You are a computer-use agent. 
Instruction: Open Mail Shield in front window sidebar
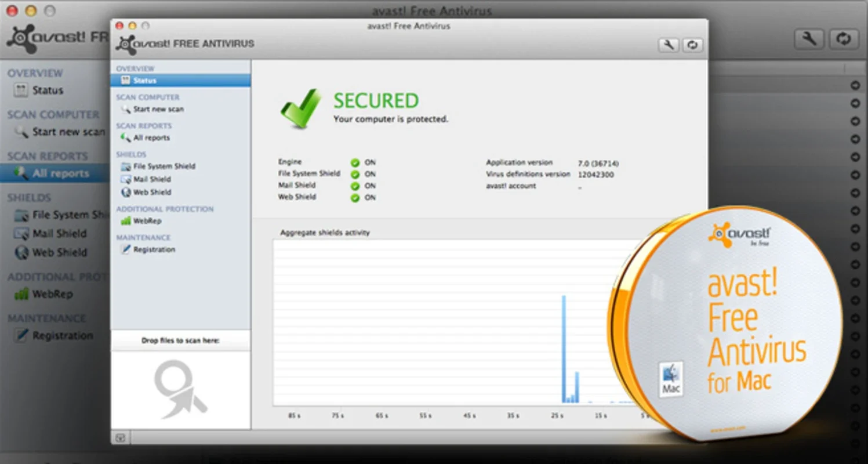(152, 179)
